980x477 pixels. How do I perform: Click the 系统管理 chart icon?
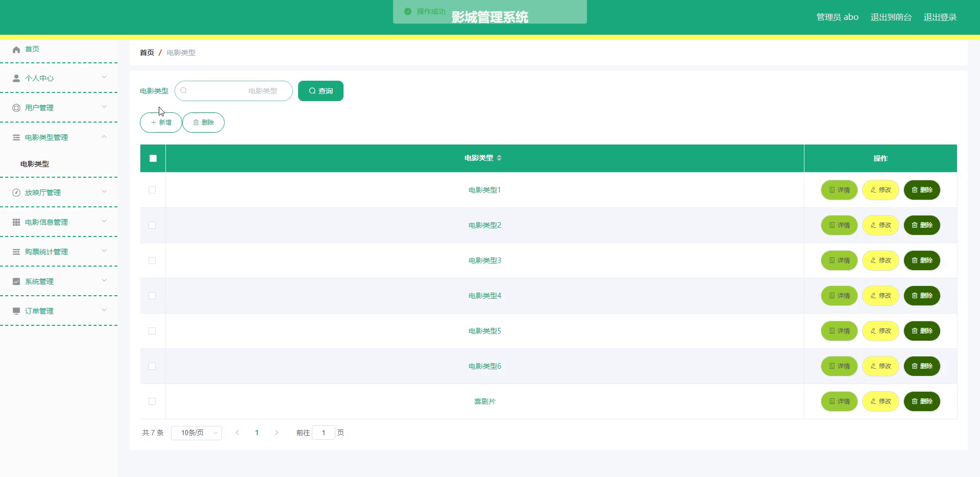click(x=16, y=281)
